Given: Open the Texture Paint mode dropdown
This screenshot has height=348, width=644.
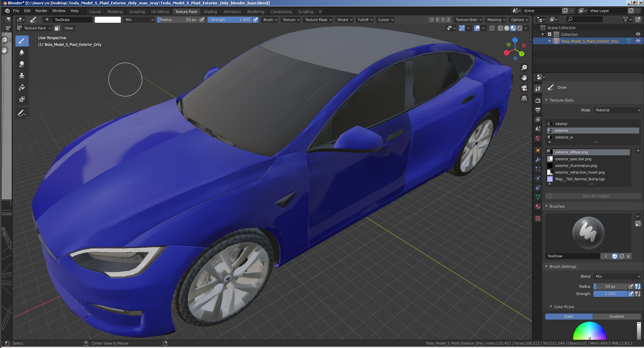Looking at the screenshot, I should click(34, 28).
